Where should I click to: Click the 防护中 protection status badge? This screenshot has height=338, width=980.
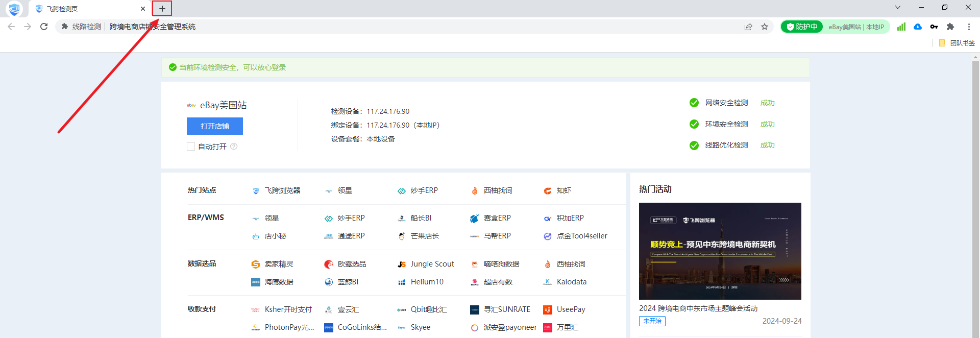click(x=802, y=27)
